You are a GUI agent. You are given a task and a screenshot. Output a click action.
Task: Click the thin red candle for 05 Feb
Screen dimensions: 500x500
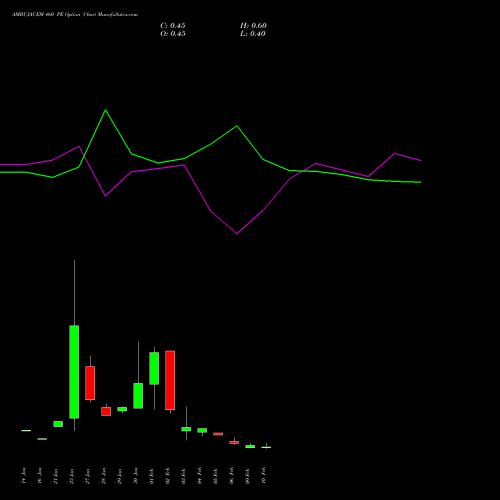[218, 434]
